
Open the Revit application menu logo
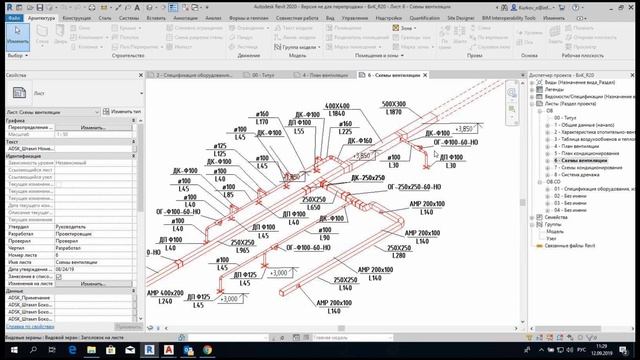[9, 7]
